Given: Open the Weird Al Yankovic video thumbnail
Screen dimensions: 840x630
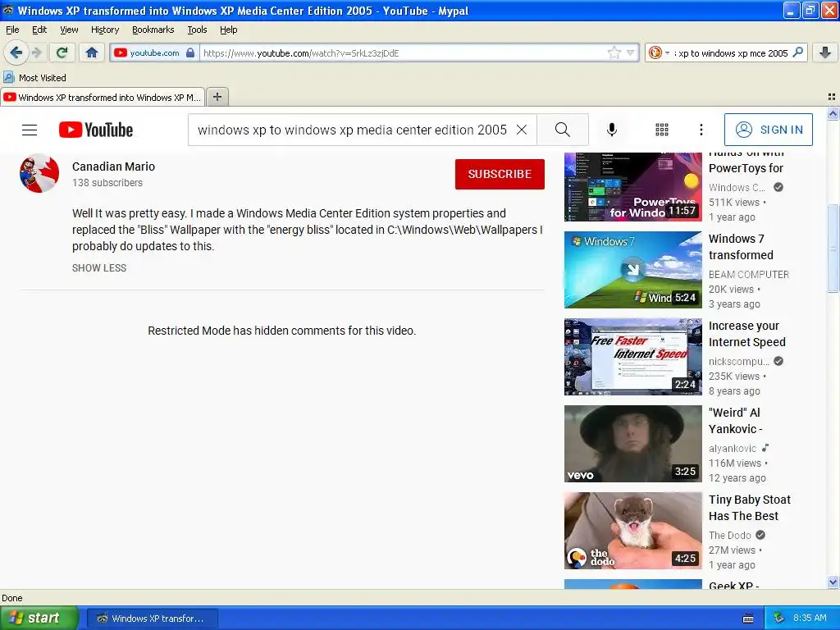Looking at the screenshot, I should pos(632,444).
